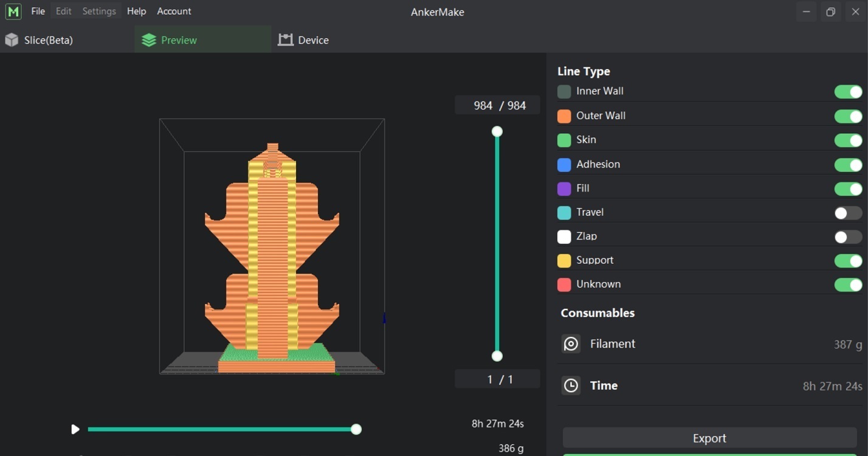Click the Time clock icon
This screenshot has height=456, width=868.
[571, 385]
